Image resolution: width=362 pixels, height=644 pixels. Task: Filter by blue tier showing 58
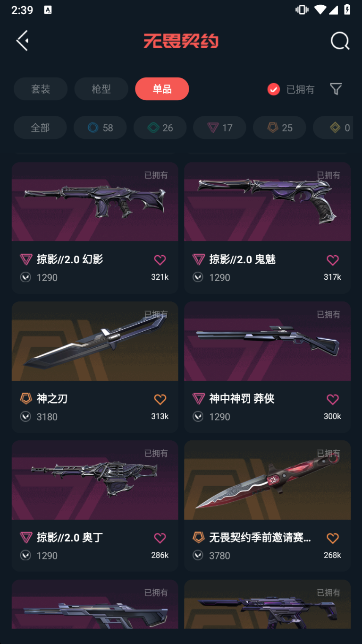100,128
